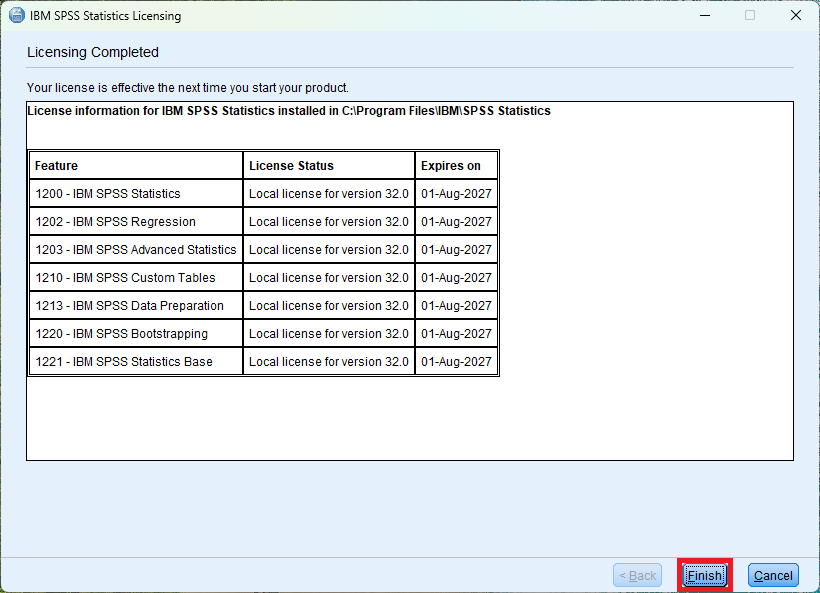This screenshot has height=593, width=820.
Task: Minimize the licensing window
Action: click(x=705, y=16)
